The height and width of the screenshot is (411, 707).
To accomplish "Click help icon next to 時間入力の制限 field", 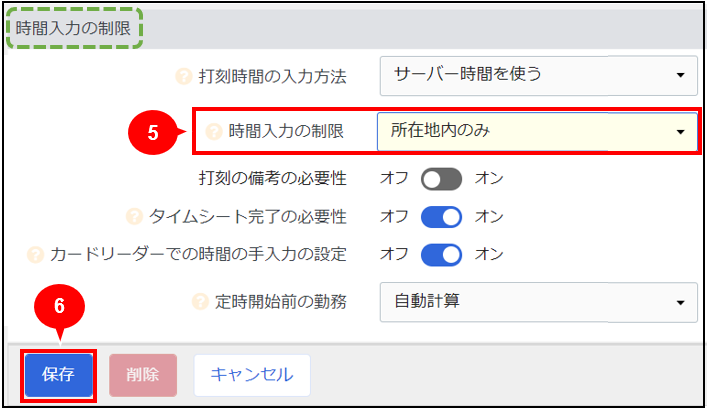I will tap(214, 132).
